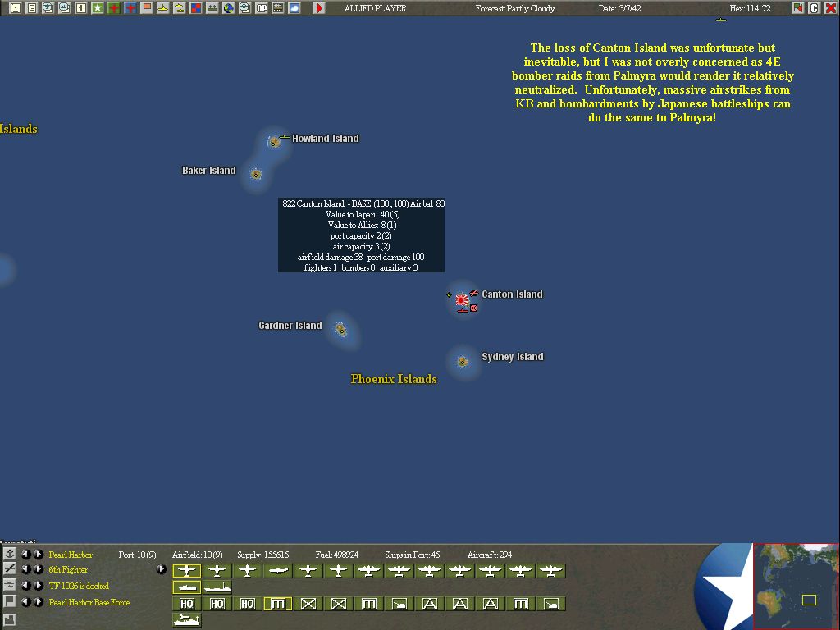Click the OP operations toolbar icon

click(262, 8)
